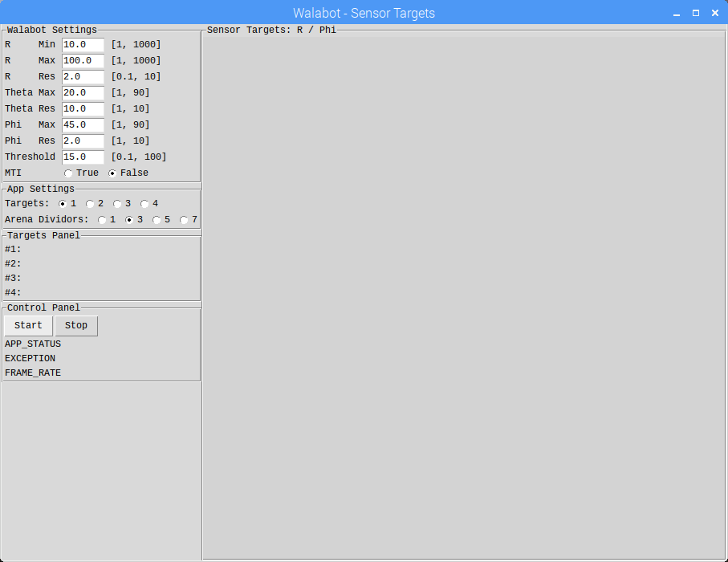Select MTI False radio button
Viewport: 728px width, 562px height.
112,173
